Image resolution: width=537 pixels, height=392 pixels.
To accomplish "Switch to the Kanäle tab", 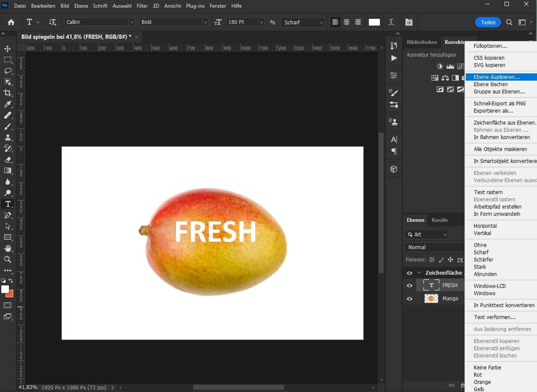I will (440, 220).
